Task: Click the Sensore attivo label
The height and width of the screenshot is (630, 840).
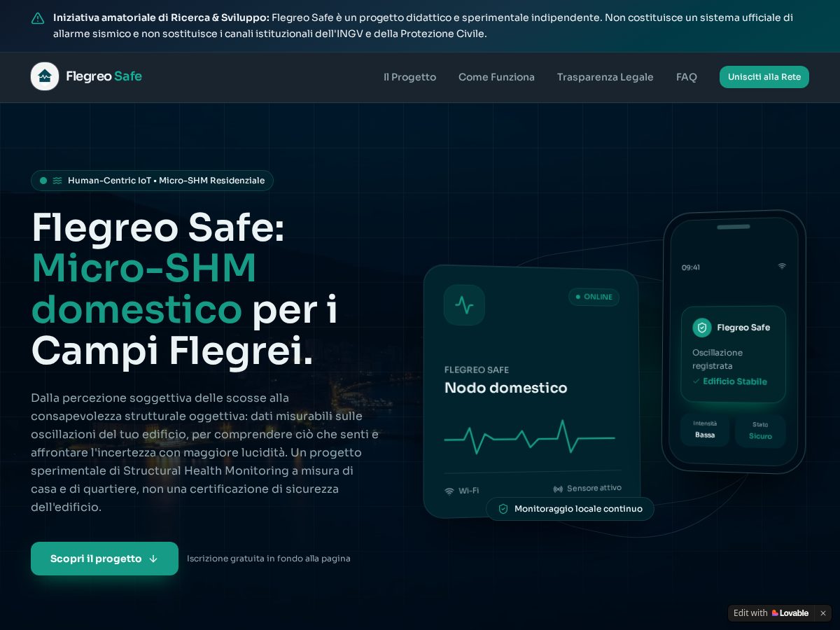Action: tap(594, 488)
